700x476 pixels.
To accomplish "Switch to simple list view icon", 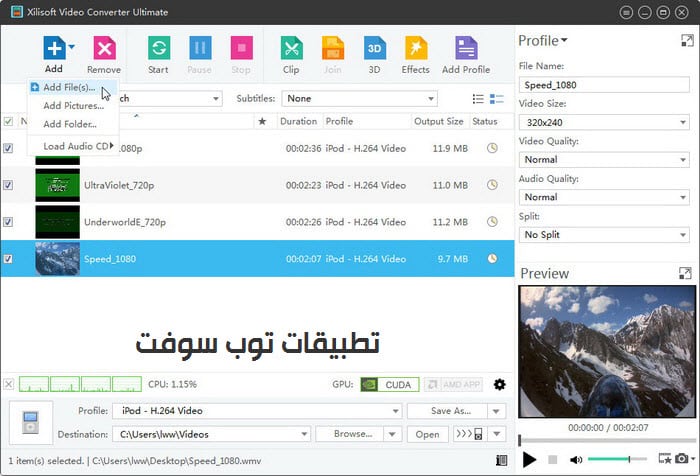I will point(478,99).
